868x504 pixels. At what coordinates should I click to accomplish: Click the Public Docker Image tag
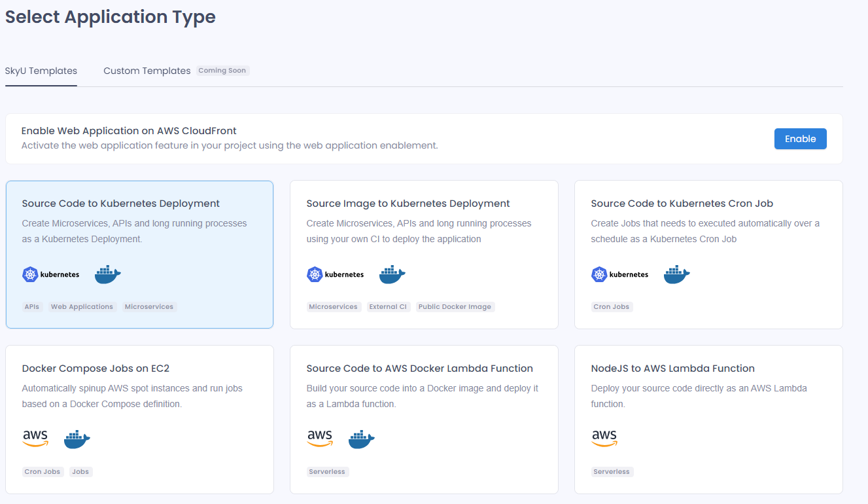(x=455, y=307)
